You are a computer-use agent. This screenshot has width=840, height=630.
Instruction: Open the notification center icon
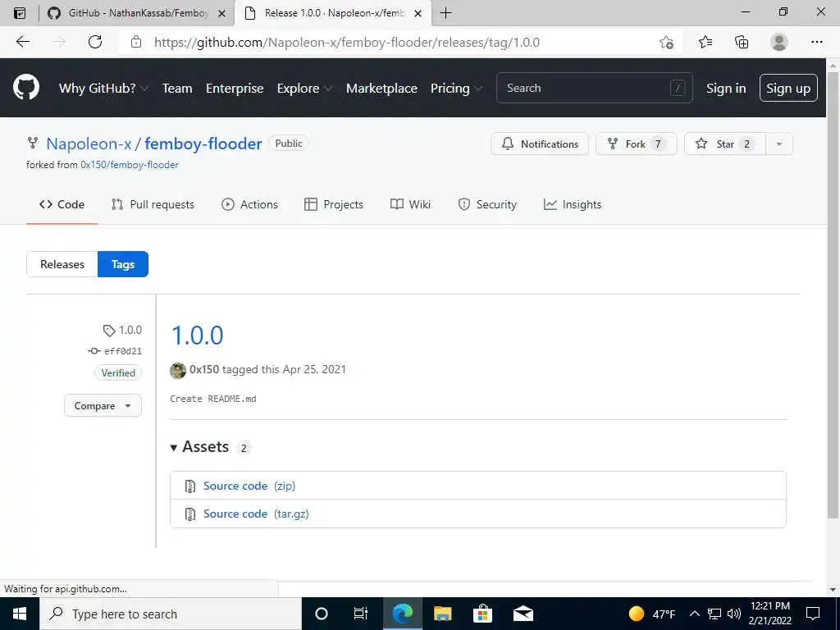pyautogui.click(x=813, y=614)
